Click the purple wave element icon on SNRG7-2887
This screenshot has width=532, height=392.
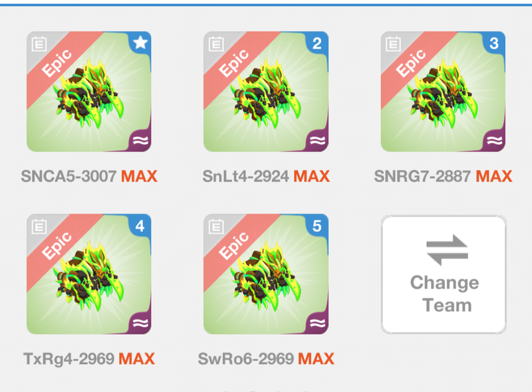click(495, 140)
